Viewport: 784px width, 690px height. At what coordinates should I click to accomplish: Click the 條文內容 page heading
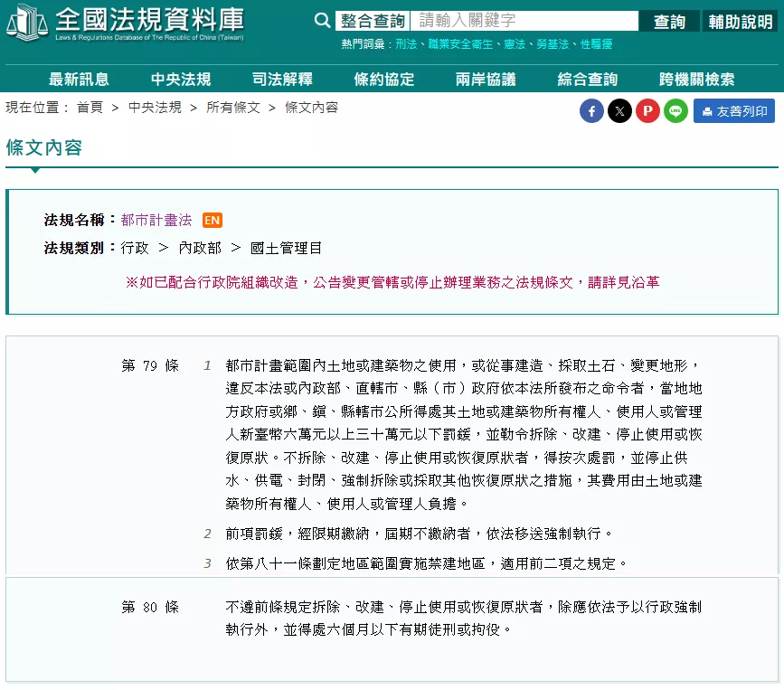44,147
